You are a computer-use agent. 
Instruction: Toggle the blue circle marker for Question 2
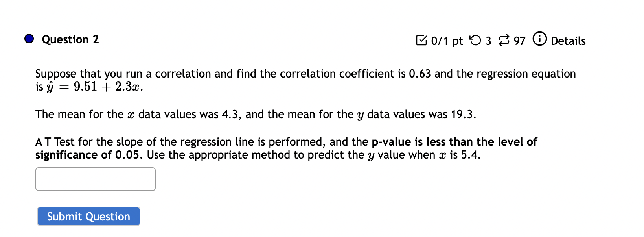point(28,39)
